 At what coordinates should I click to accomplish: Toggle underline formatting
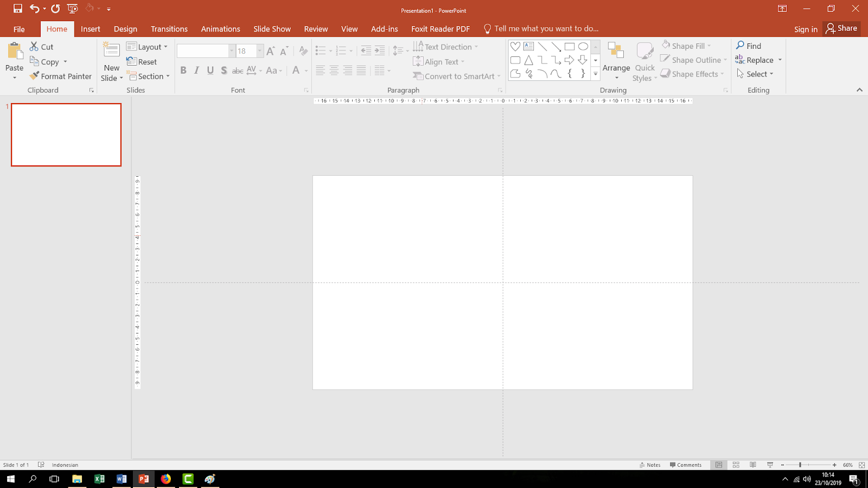(210, 70)
